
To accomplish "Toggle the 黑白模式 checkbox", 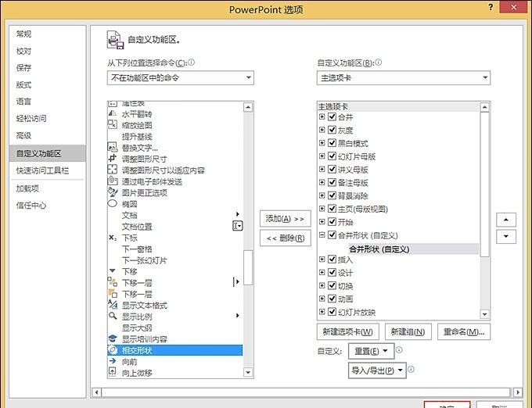I will click(332, 143).
